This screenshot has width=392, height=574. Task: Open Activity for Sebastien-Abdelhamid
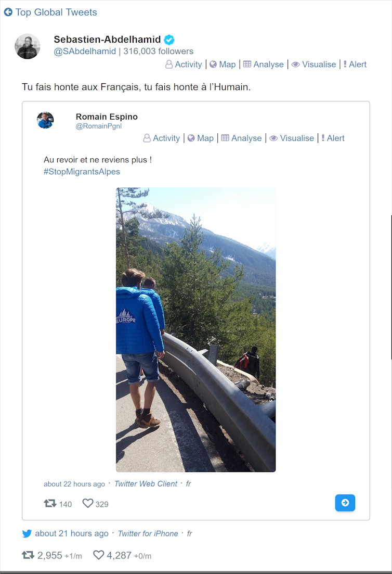click(184, 65)
